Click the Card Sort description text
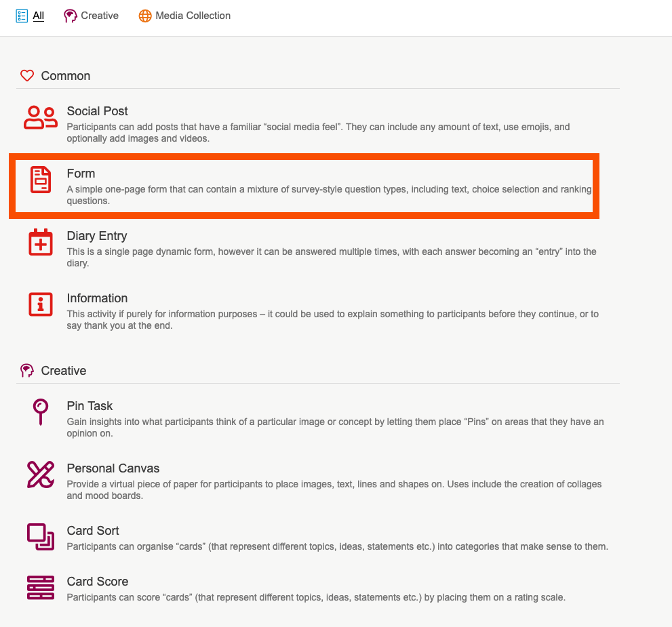This screenshot has height=627, width=672. click(x=337, y=546)
